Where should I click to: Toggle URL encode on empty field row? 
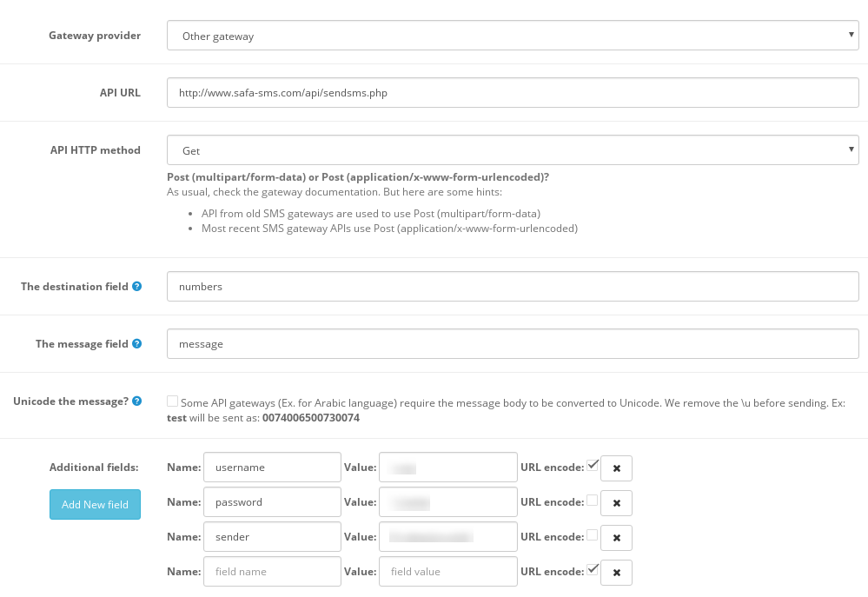tap(593, 570)
